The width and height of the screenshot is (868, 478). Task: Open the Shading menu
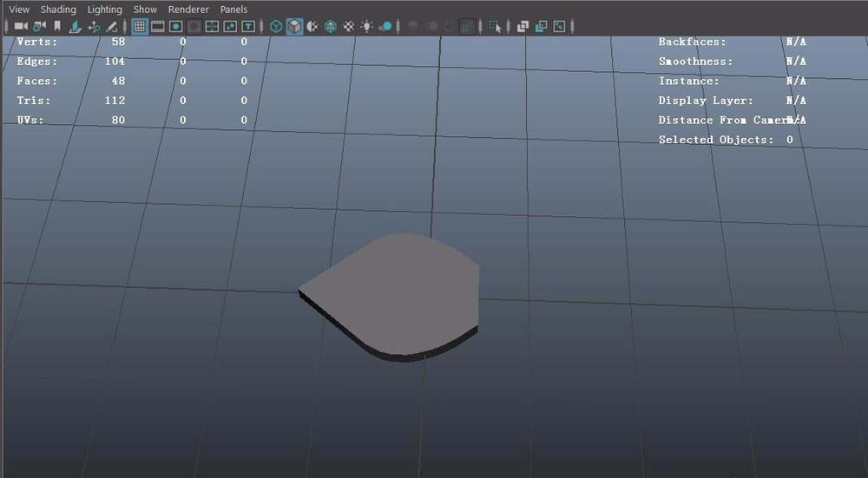point(58,10)
